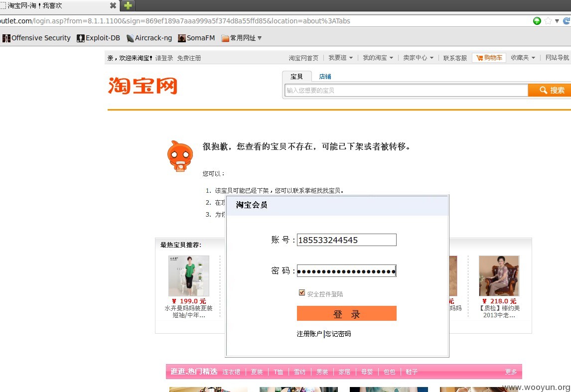571x392 pixels.
Task: Expand the 我要逛 dropdown
Action: click(340, 57)
